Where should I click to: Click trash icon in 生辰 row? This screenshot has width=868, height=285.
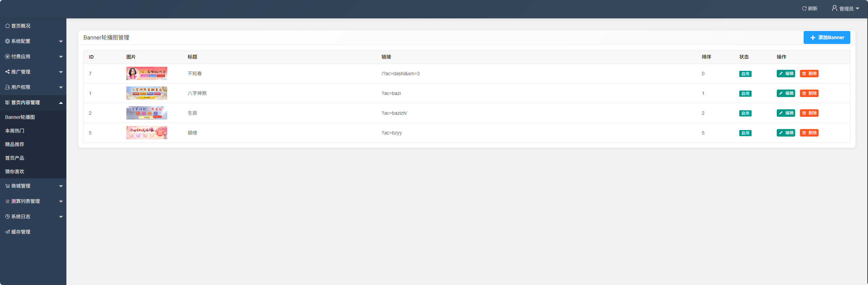(x=804, y=113)
